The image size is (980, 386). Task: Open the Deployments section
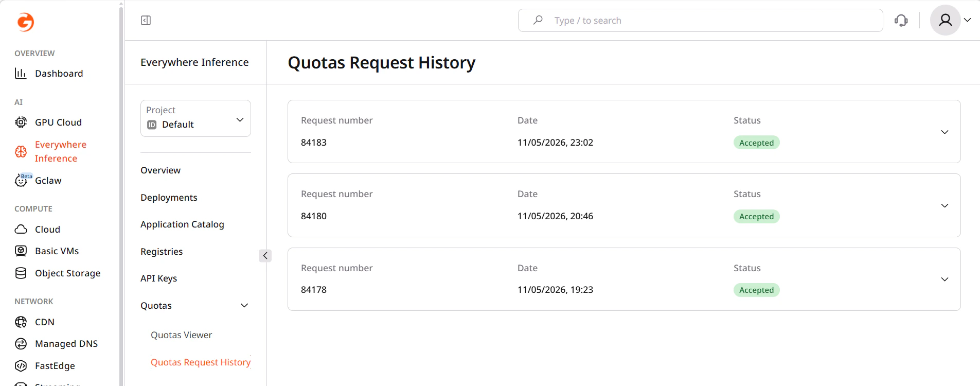169,198
